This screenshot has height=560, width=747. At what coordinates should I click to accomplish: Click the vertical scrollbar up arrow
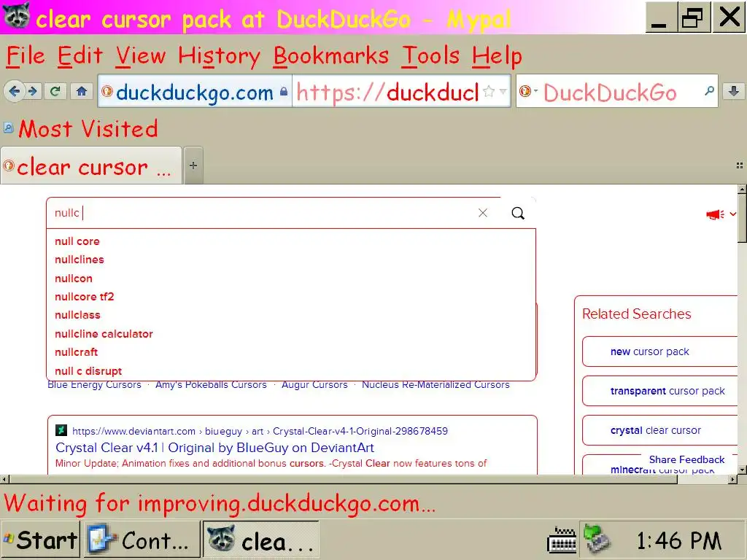[x=742, y=189]
